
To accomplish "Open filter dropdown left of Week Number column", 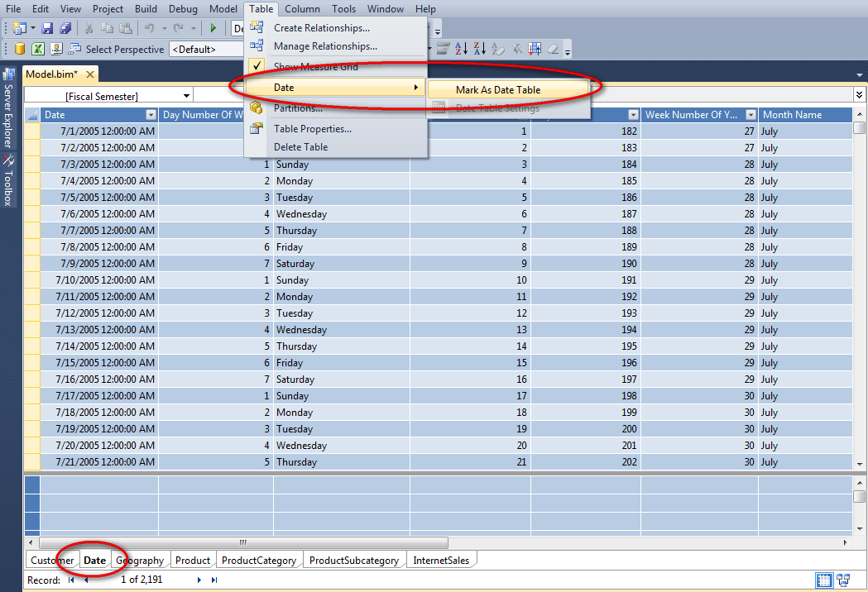I will click(633, 115).
